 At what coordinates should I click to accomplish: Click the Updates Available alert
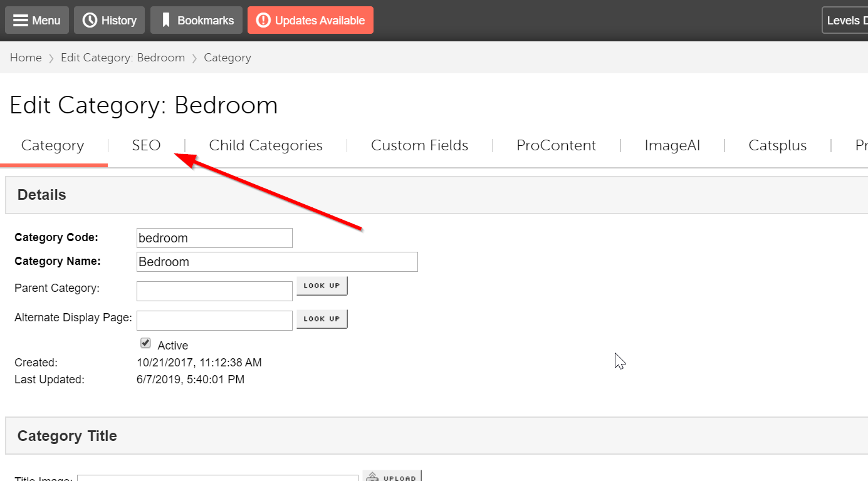click(x=310, y=21)
